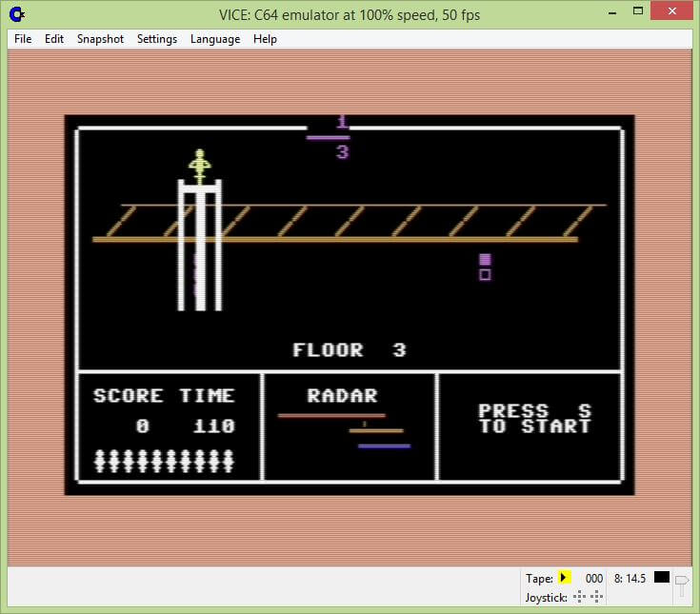700x614 pixels.
Task: Click the brown floor platform
Action: click(x=335, y=240)
